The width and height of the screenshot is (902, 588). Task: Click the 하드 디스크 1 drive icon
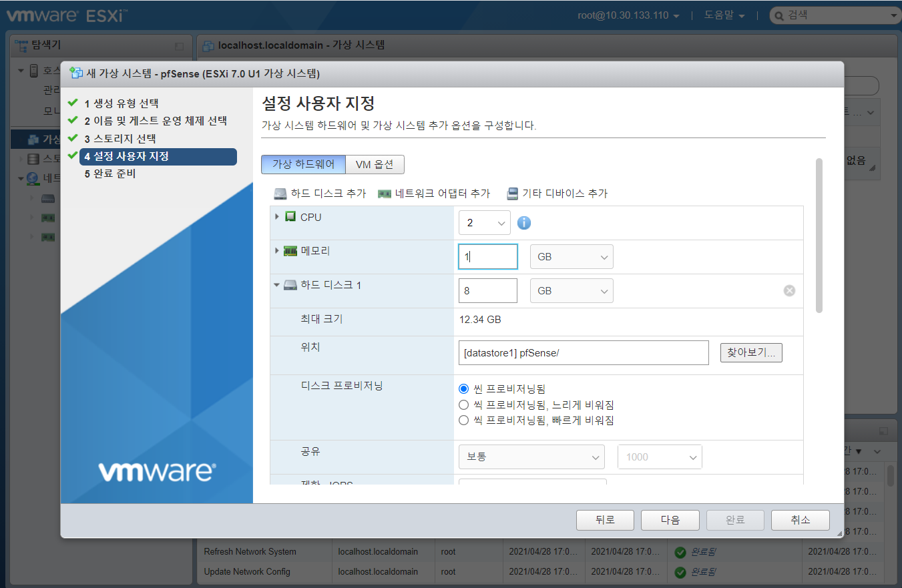[x=290, y=285]
